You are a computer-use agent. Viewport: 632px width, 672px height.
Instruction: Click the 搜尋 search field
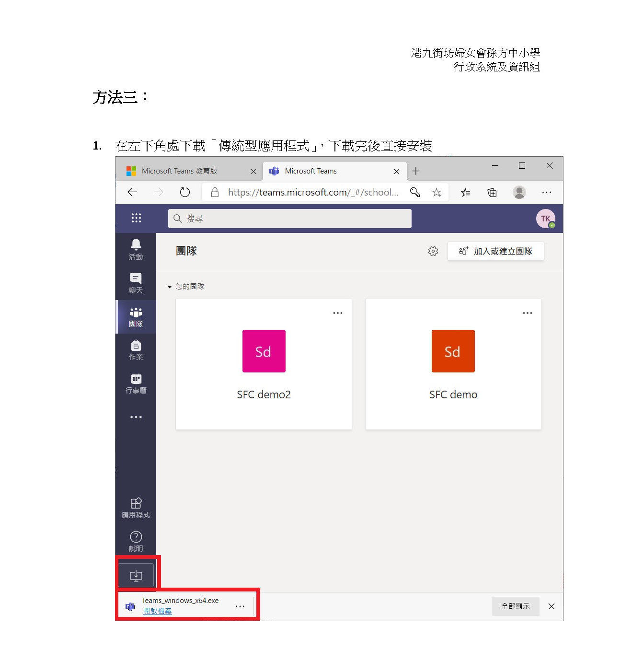[x=290, y=219]
